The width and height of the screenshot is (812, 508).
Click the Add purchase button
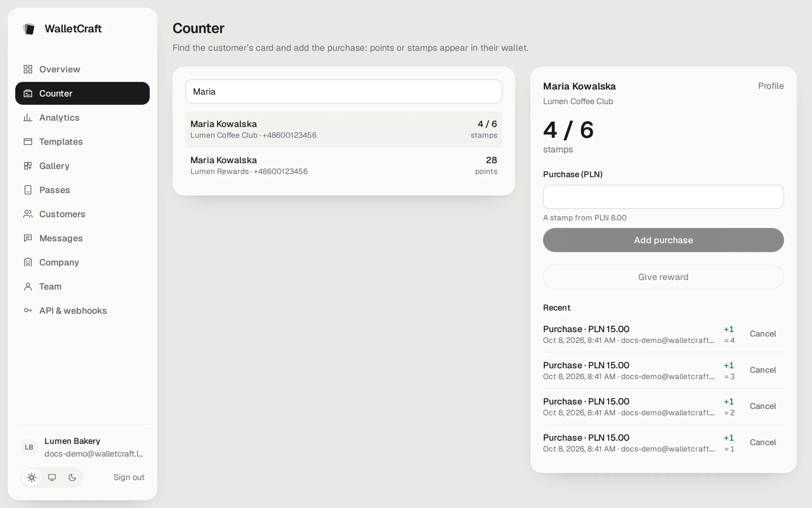663,240
